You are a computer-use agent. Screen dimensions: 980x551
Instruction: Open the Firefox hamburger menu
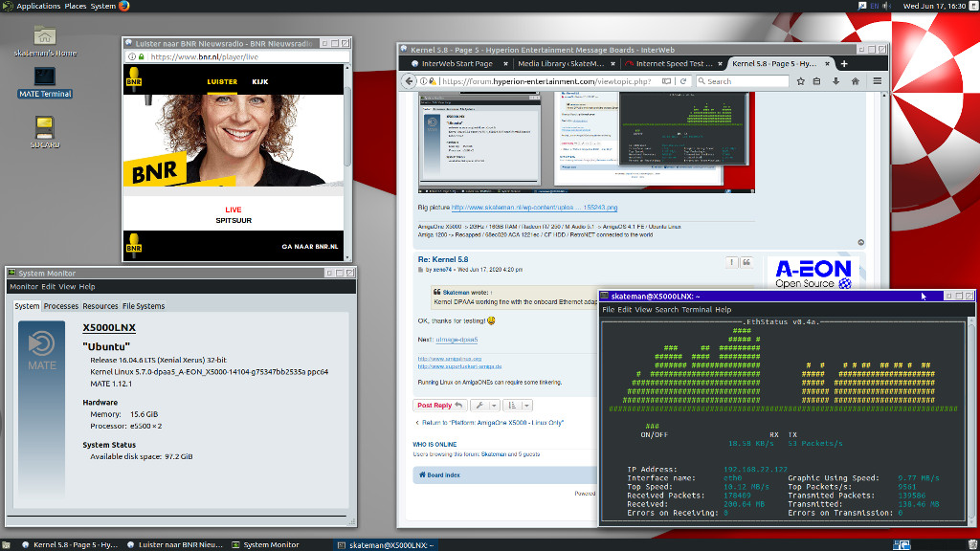[x=878, y=81]
